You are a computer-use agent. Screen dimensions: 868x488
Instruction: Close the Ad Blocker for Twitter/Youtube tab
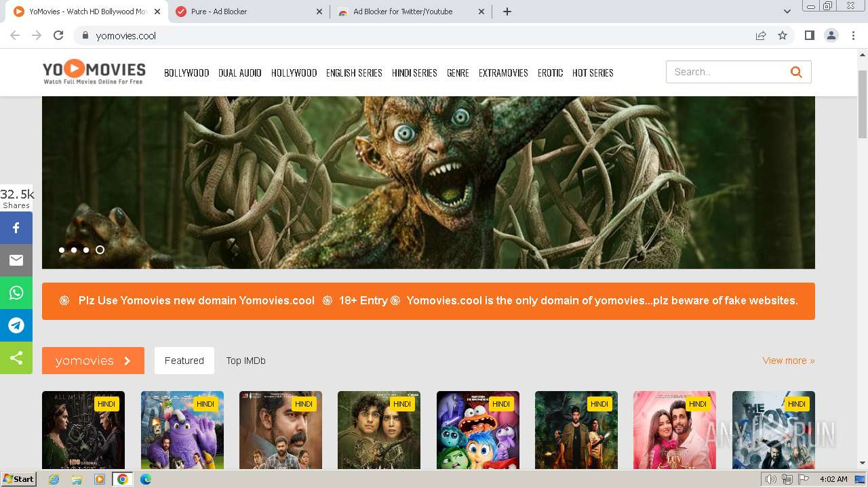pyautogui.click(x=481, y=12)
